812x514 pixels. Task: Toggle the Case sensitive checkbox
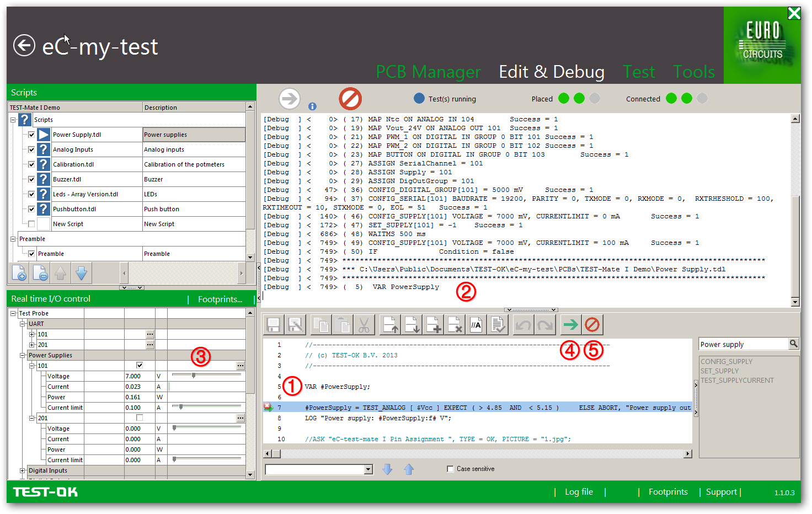pos(450,469)
